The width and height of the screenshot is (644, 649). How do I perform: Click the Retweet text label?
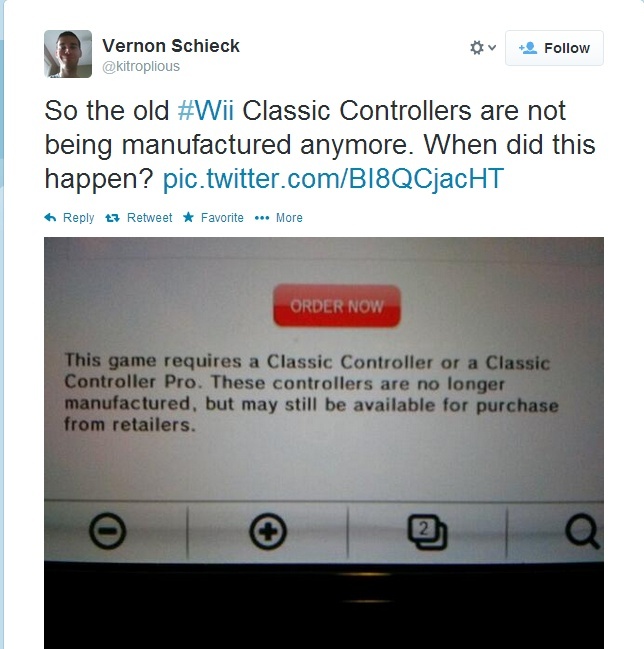149,218
